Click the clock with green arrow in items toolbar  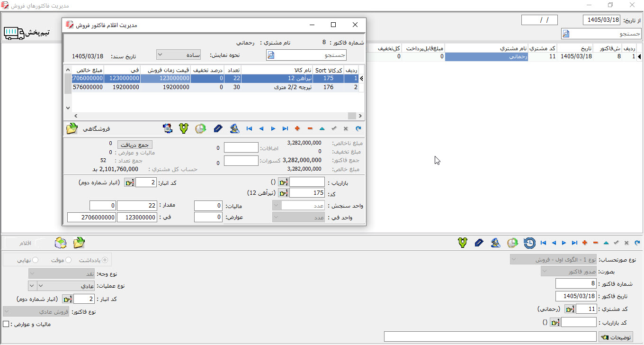[x=201, y=128]
